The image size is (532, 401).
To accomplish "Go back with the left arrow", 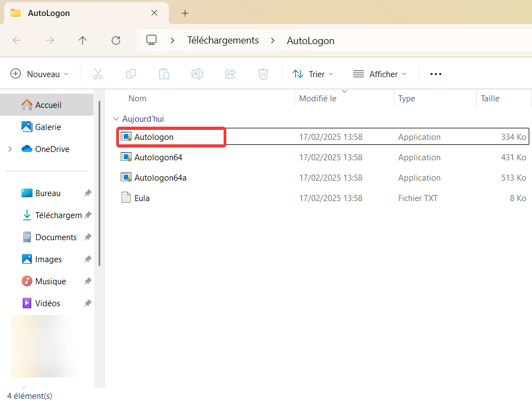I will click(x=17, y=41).
